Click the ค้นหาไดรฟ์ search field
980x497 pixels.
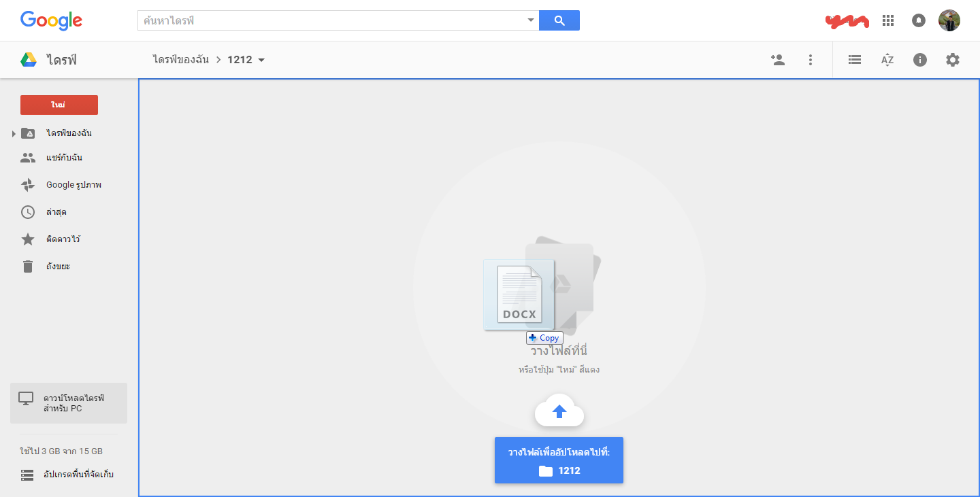tap(333, 20)
